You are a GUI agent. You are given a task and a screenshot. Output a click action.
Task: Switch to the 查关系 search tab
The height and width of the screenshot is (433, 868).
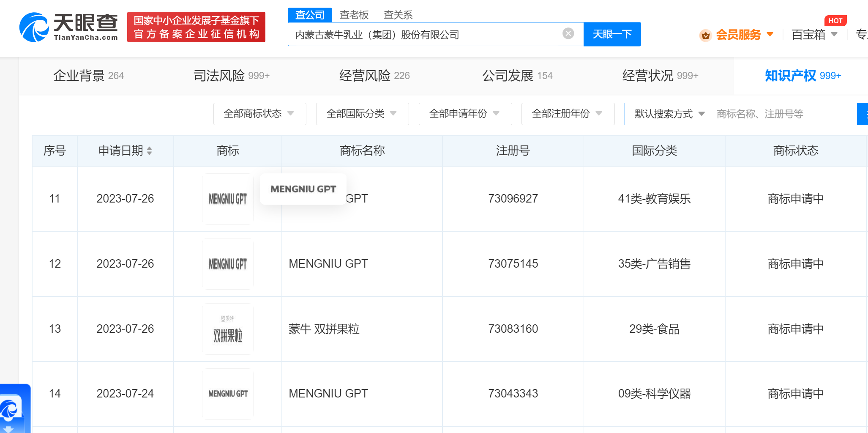click(398, 15)
